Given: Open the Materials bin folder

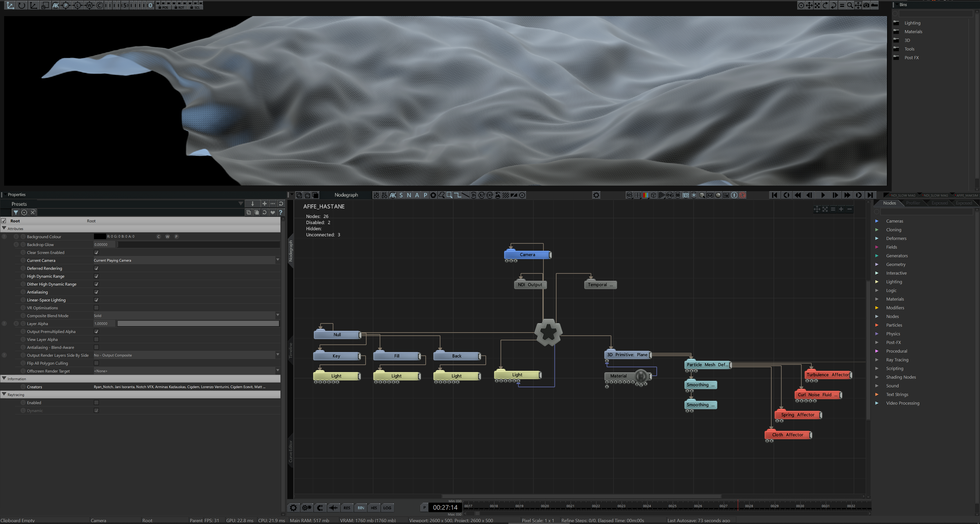Looking at the screenshot, I should [x=913, y=32].
